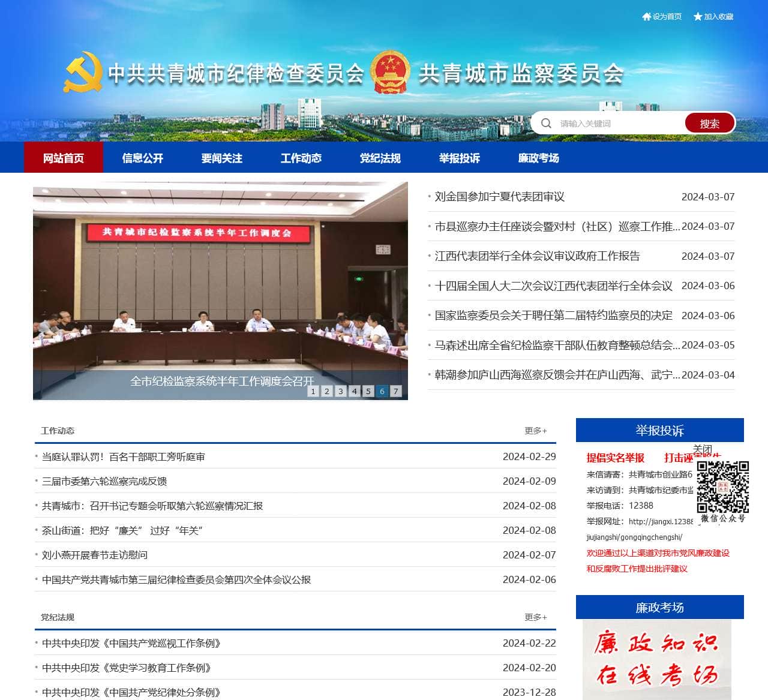The width and height of the screenshot is (768, 700).
Task: Open the 网站首页 navigation tab
Action: [x=64, y=158]
